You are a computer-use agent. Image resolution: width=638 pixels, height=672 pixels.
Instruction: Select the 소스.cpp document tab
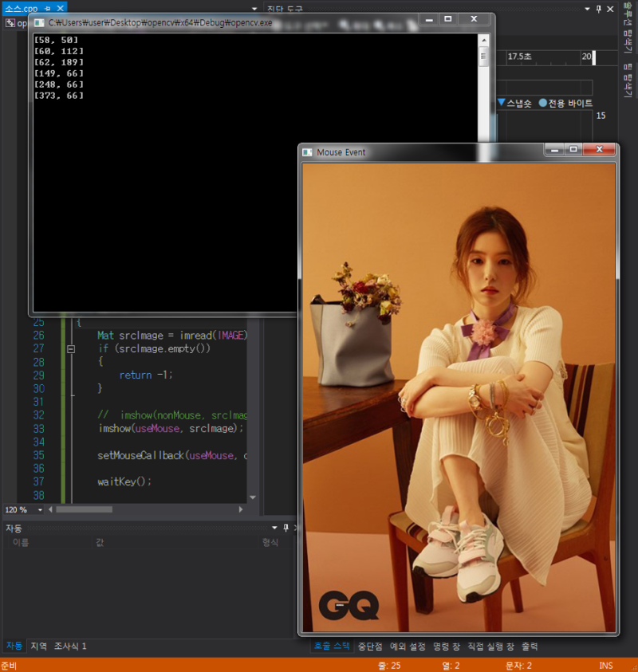click(22, 8)
